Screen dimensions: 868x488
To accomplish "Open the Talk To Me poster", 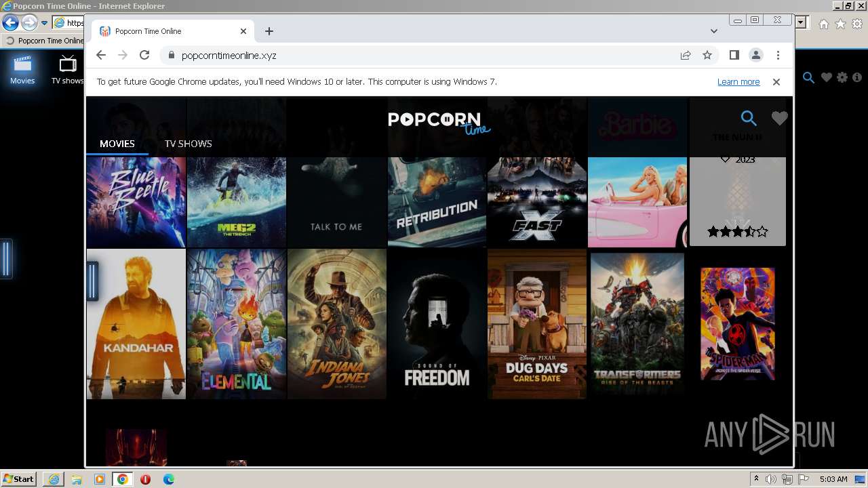I will 336,203.
